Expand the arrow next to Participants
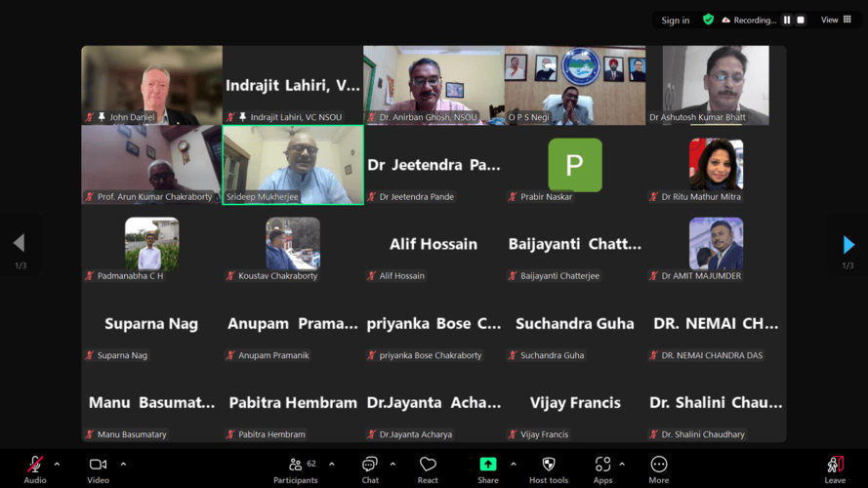The width and height of the screenshot is (868, 488). 332,465
